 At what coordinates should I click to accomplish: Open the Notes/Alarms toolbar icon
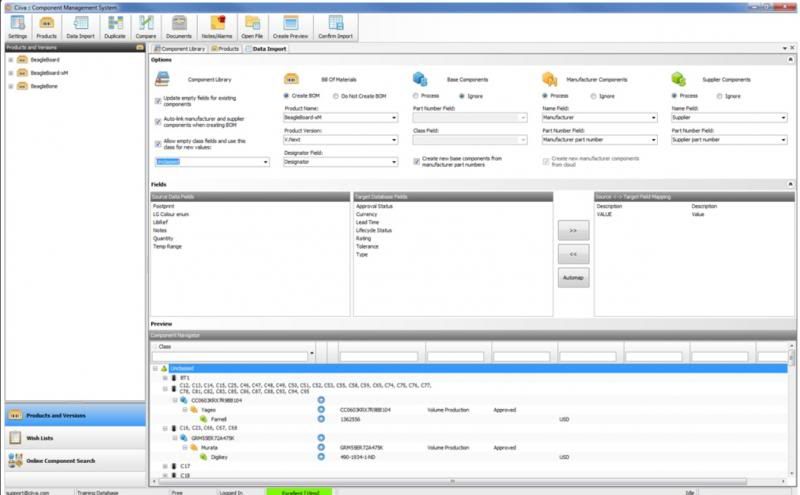point(217,23)
